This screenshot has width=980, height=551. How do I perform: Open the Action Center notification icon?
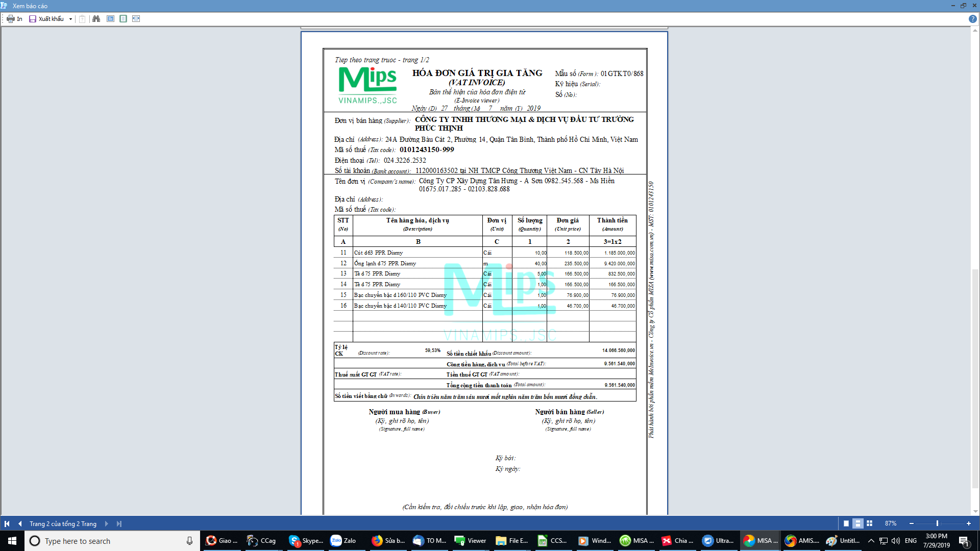[964, 541]
